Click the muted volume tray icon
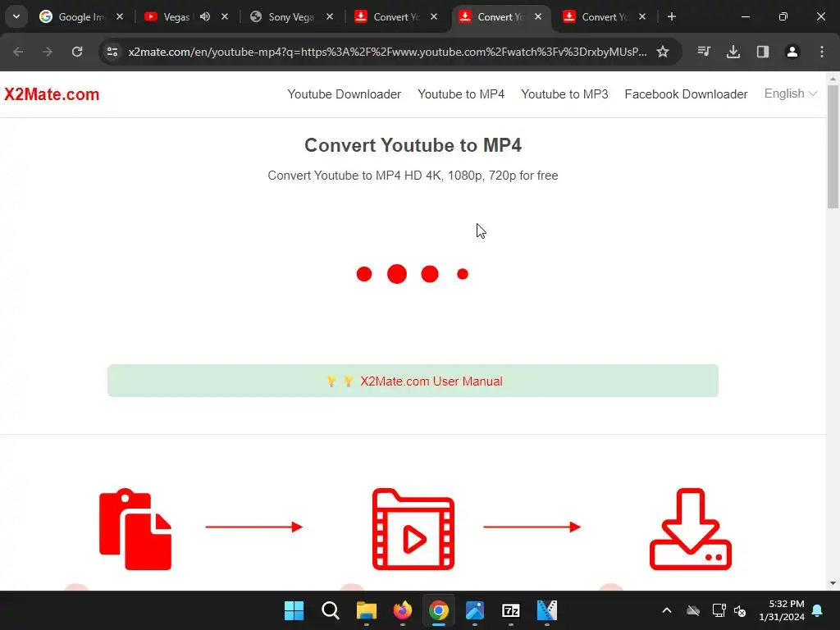 (x=740, y=610)
